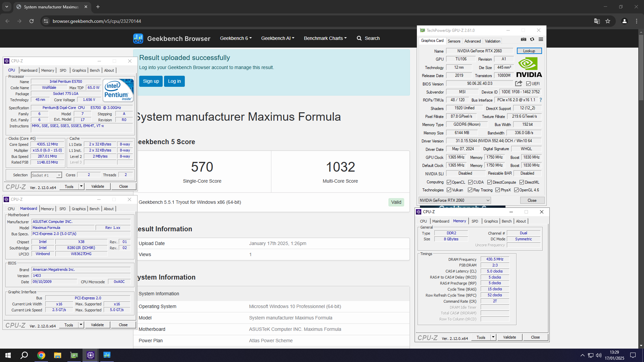This screenshot has width=644, height=362.
Task: Click the taskbar clock and date
Action: pyautogui.click(x=614, y=355)
